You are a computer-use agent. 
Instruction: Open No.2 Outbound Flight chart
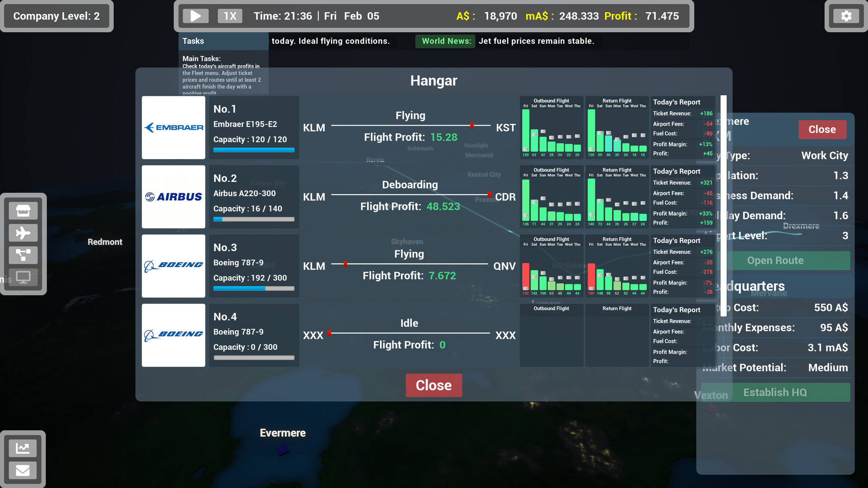tap(551, 197)
